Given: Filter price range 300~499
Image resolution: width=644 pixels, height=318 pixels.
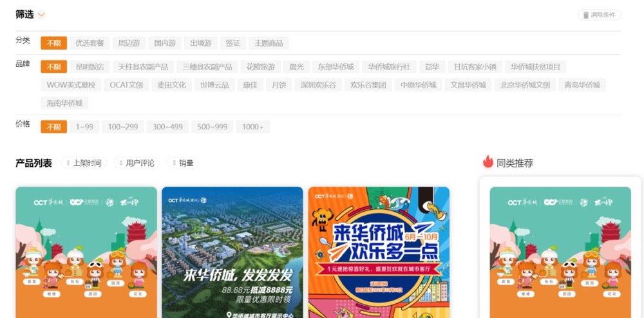Looking at the screenshot, I should pyautogui.click(x=167, y=127).
